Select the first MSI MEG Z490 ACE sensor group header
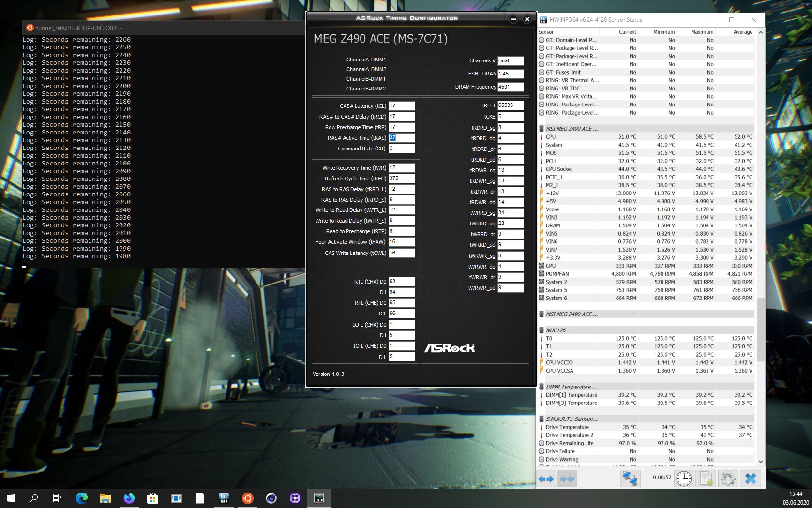Image resolution: width=812 pixels, height=508 pixels. point(646,129)
